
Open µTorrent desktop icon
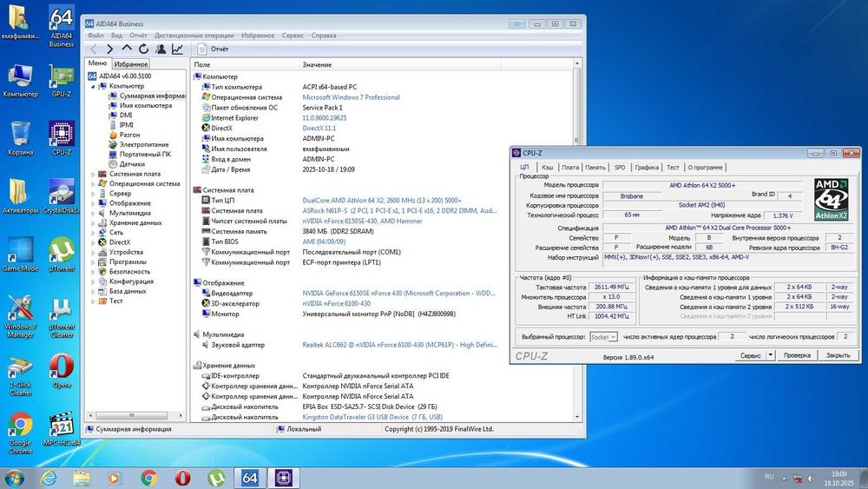(62, 254)
